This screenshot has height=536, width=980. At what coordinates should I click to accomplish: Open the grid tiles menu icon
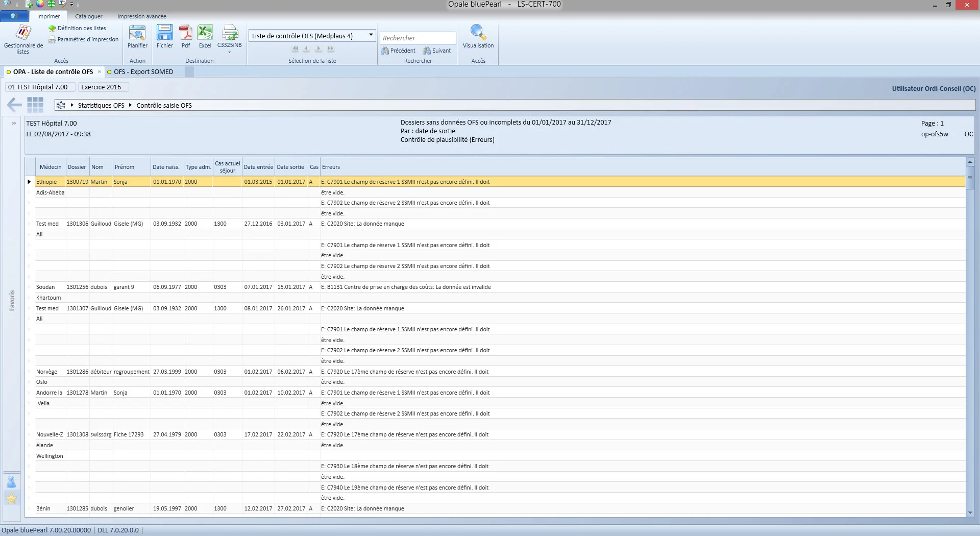pyautogui.click(x=35, y=105)
